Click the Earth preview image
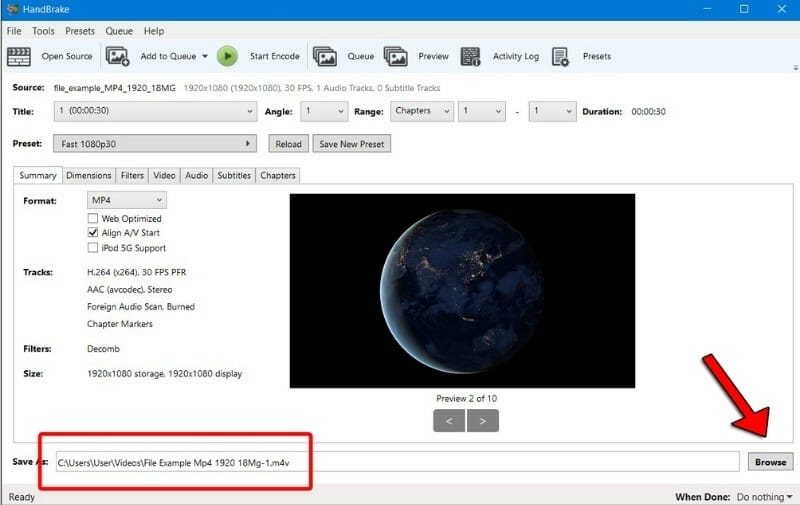800x505 pixels. (462, 291)
